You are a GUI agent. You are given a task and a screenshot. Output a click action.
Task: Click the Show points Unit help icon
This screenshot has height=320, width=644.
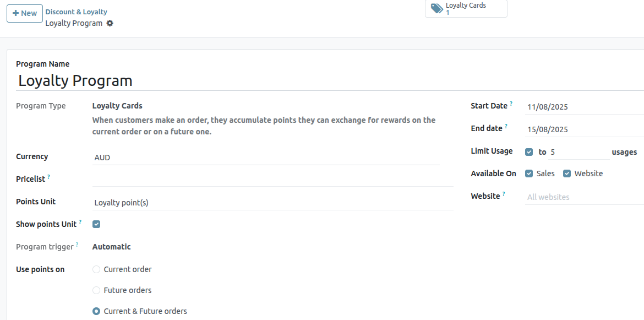[80, 222]
